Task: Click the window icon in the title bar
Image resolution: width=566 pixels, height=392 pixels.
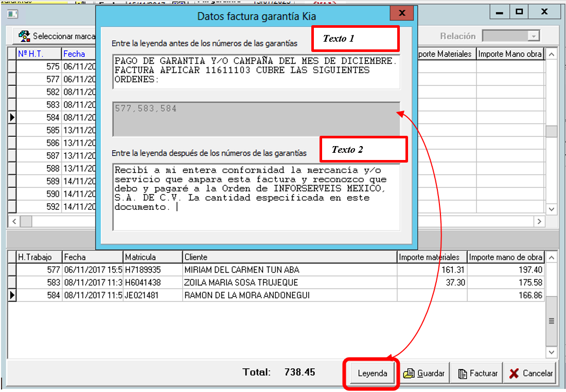Action: [12, 14]
